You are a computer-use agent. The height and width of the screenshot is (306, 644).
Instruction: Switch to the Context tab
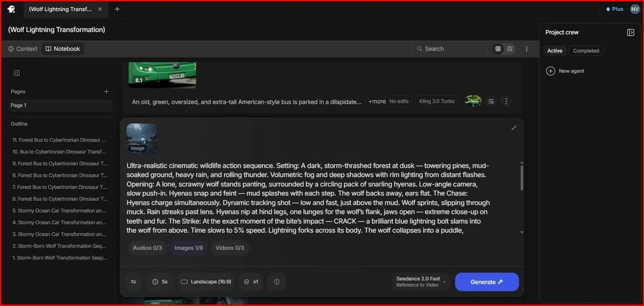click(x=23, y=49)
